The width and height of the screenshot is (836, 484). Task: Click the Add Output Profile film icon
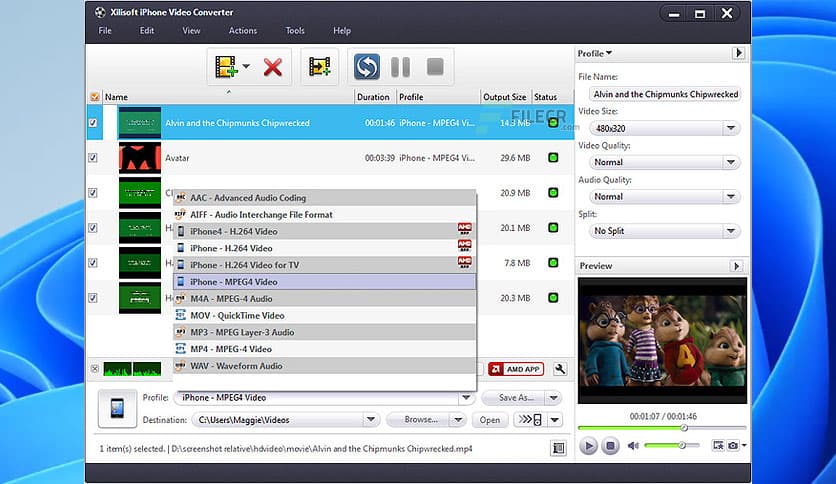tap(319, 67)
